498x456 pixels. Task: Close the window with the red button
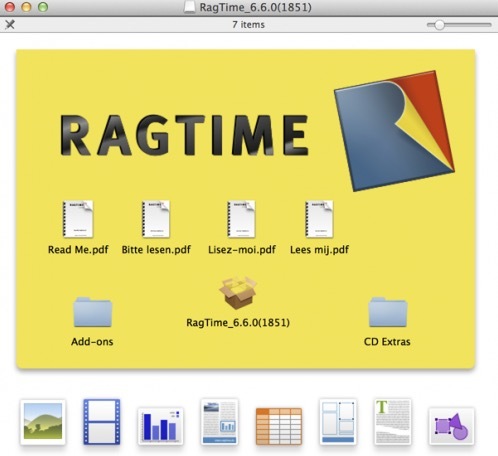pos(10,7)
